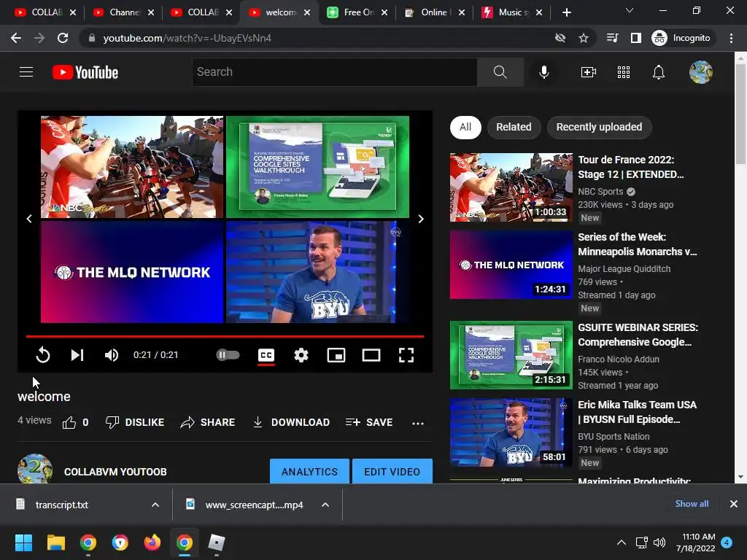Click SAVE to playlist
747x560 pixels.
(369, 422)
